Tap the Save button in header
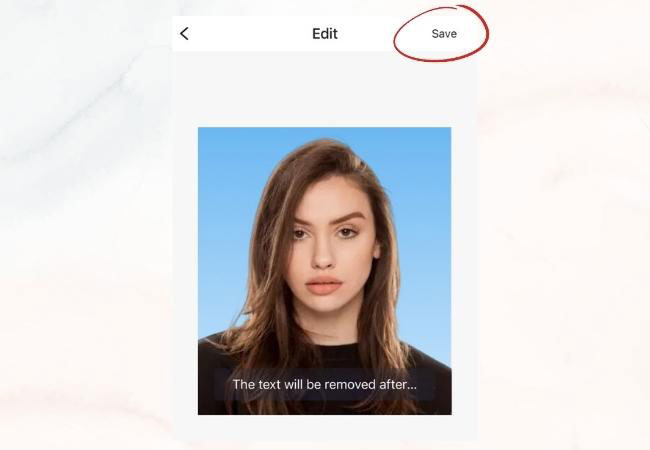650x450 pixels. click(444, 34)
